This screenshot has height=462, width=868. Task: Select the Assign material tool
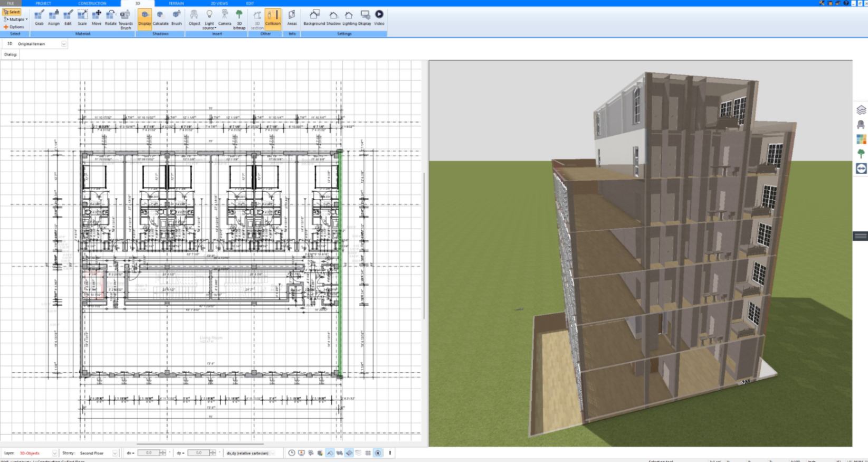tap(53, 17)
